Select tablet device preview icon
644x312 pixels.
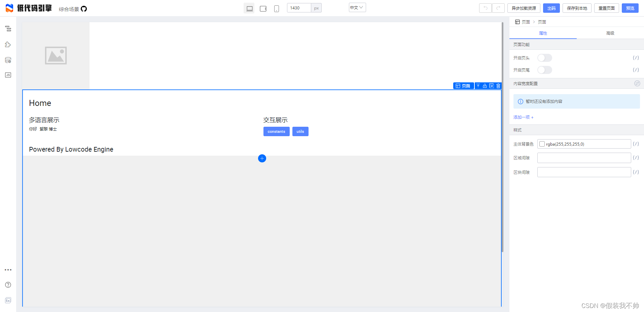pyautogui.click(x=263, y=8)
